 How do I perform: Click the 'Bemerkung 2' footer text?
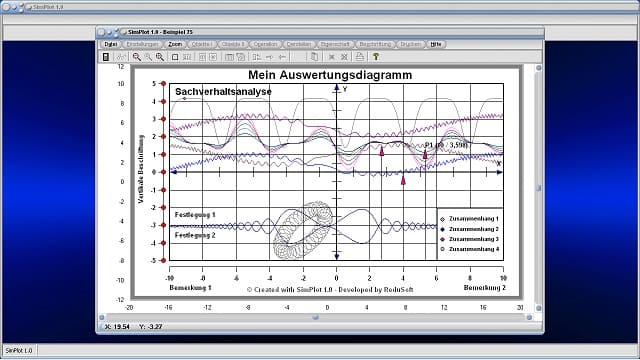click(484, 288)
